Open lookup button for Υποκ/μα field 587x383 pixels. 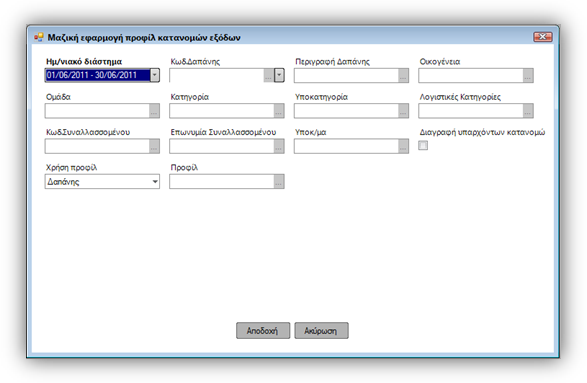pyautogui.click(x=403, y=146)
